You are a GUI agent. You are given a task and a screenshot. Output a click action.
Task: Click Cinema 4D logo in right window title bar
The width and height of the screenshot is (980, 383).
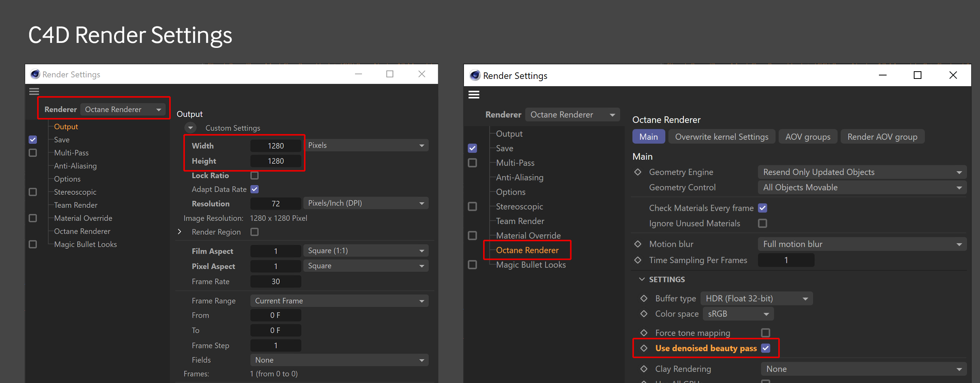475,75
